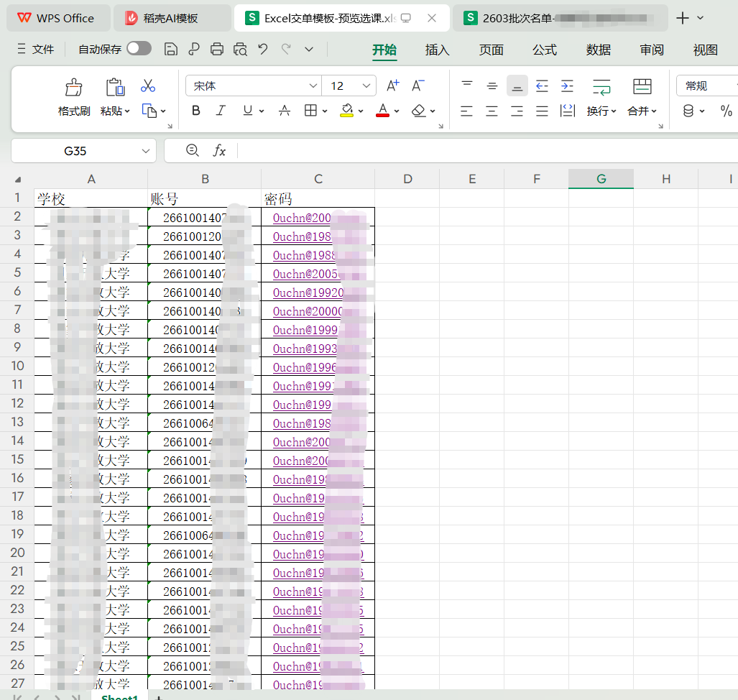The image size is (738, 700).
Task: Click the Redo arrow
Action: pos(286,49)
